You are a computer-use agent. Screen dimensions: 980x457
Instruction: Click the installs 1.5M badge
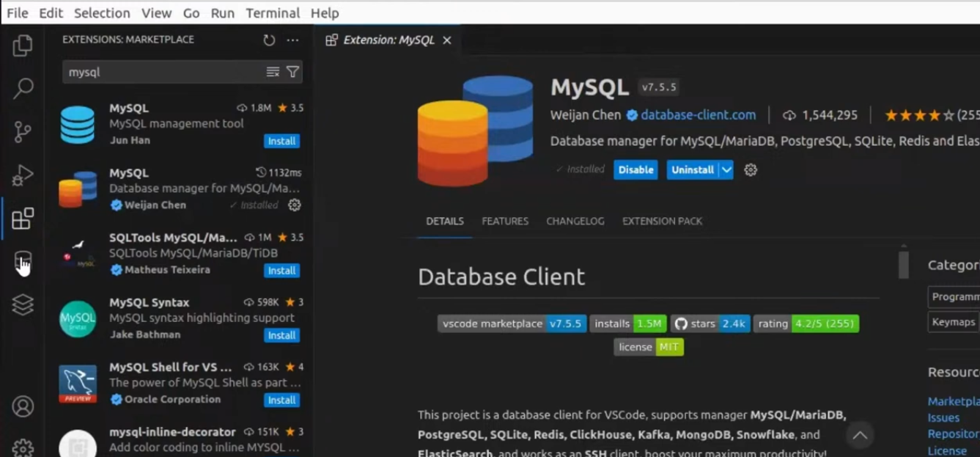coord(628,323)
